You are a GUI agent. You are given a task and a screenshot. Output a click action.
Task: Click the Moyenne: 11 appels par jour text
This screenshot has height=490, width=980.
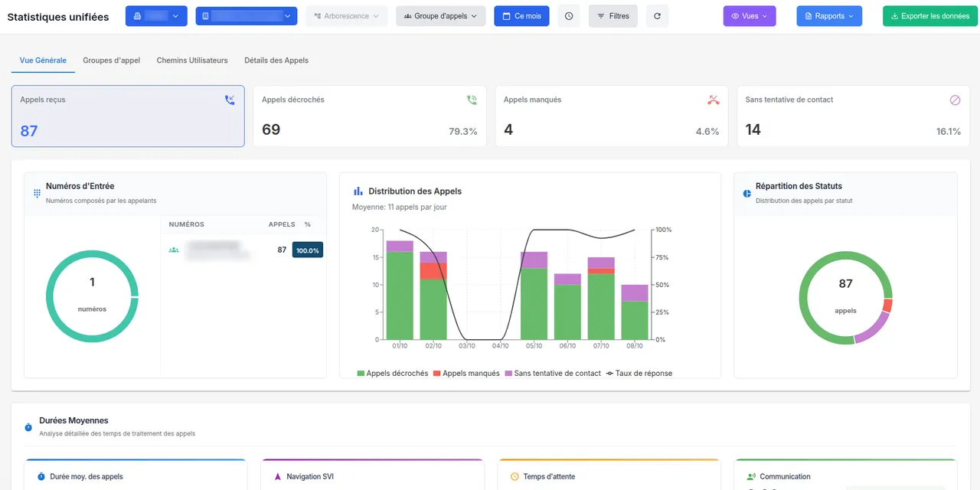click(400, 207)
